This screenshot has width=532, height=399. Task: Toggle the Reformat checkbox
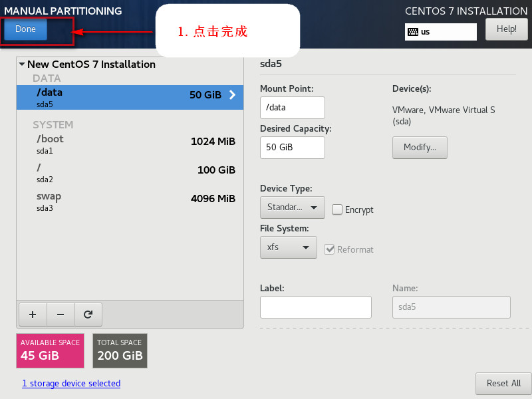(329, 249)
